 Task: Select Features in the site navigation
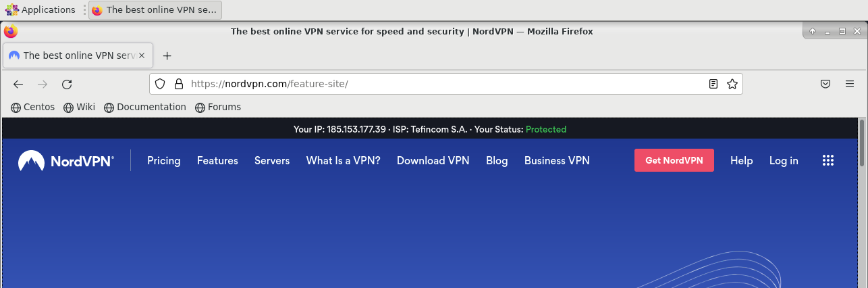pos(217,160)
